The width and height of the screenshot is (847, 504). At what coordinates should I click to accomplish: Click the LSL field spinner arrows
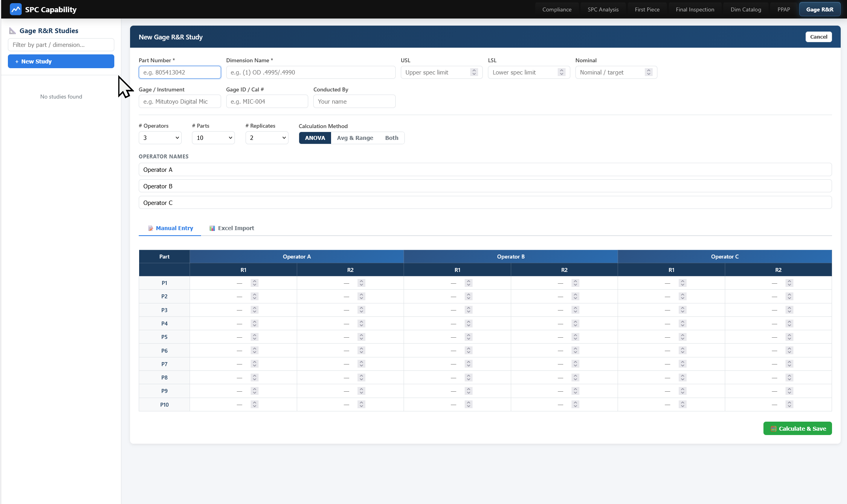click(x=561, y=72)
